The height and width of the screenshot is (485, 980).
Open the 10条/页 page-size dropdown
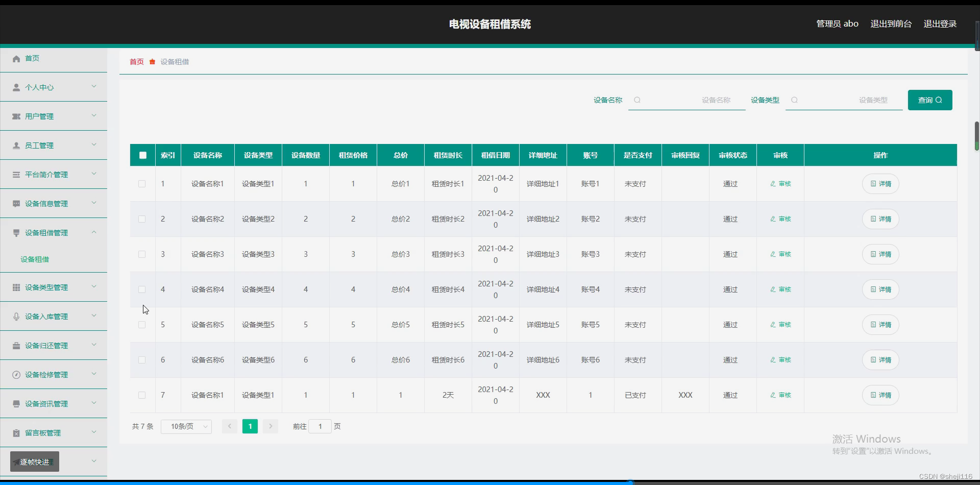point(185,426)
